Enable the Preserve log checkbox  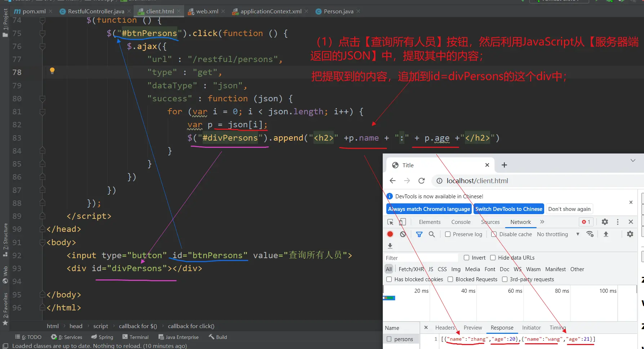click(448, 234)
